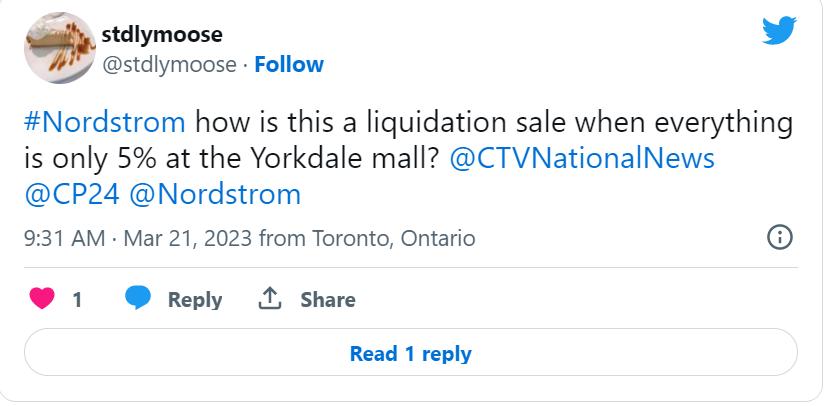
Task: Click the share upload arrow icon
Action: coord(269,299)
